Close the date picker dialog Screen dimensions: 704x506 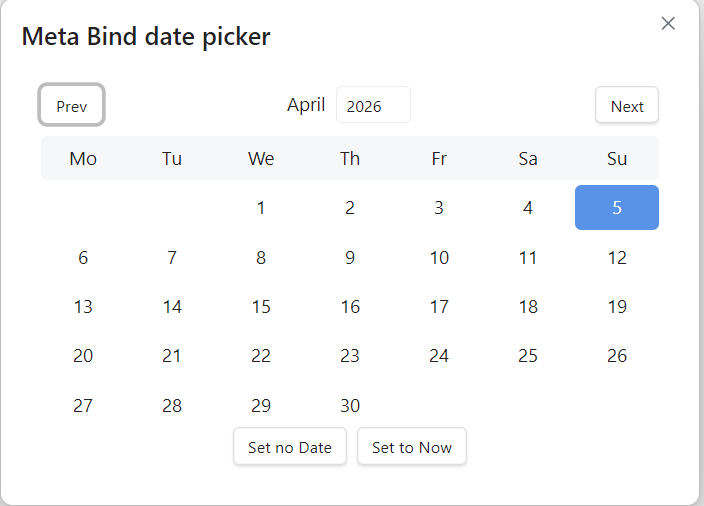[x=668, y=24]
